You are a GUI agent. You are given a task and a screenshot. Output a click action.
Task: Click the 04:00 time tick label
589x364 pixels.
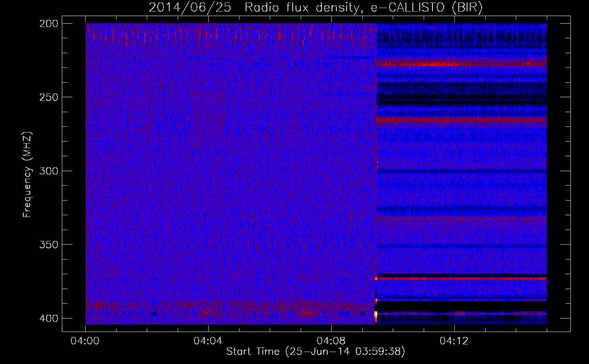pyautogui.click(x=85, y=341)
